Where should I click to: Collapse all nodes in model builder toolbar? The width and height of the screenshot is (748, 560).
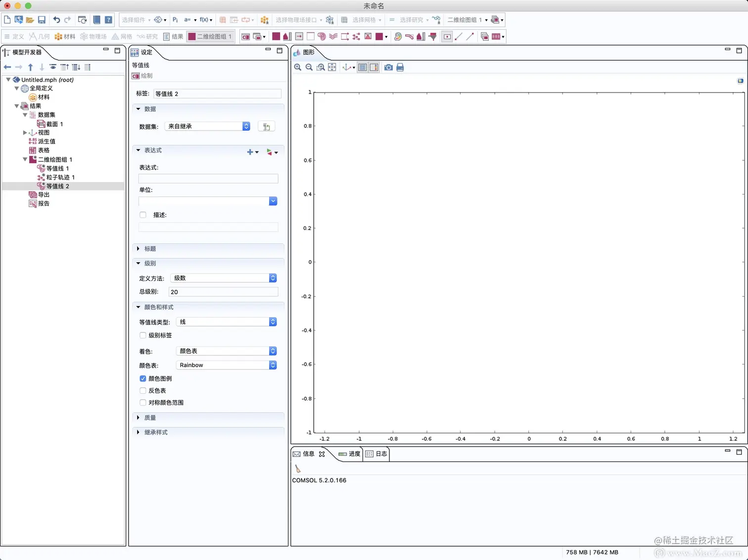pyautogui.click(x=65, y=67)
